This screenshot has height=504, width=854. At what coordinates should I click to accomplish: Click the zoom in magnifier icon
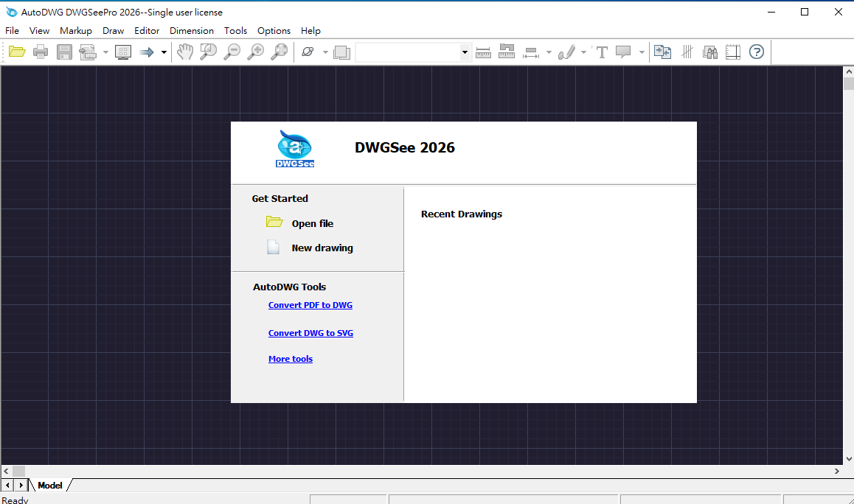pos(255,52)
